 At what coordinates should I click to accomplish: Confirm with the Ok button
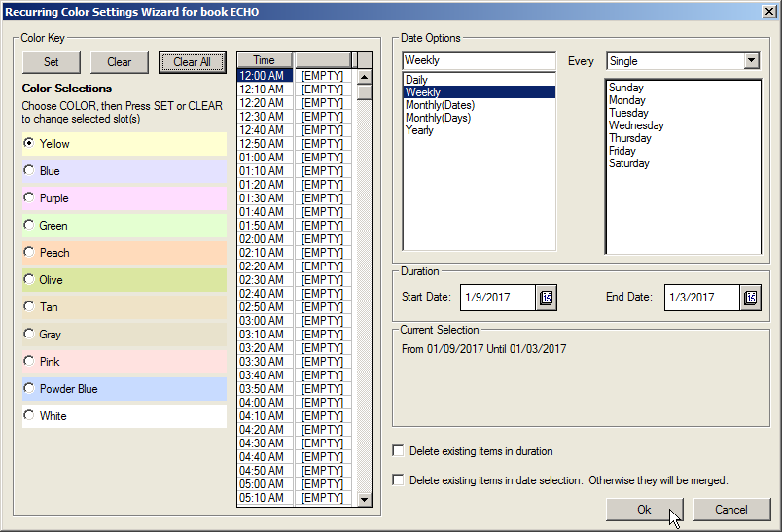pyautogui.click(x=644, y=510)
